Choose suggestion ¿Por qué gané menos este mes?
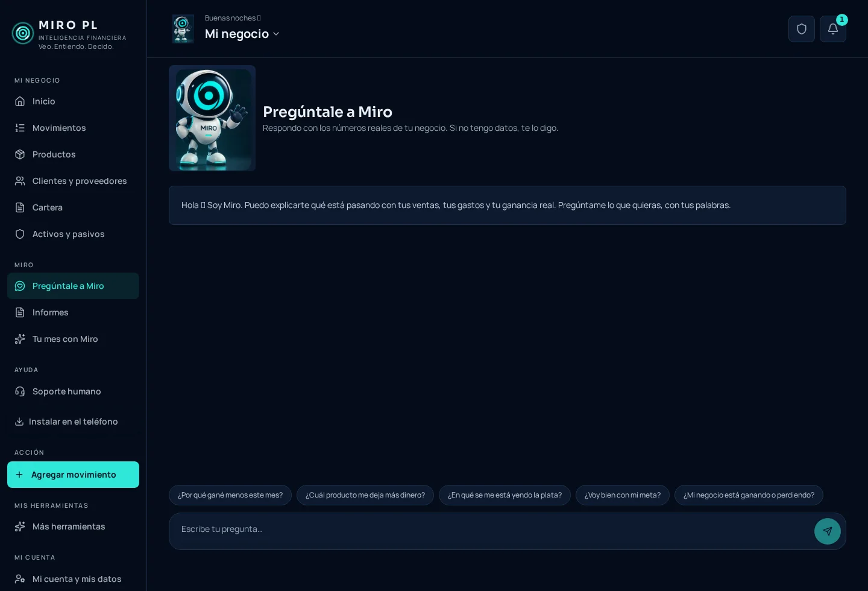This screenshot has width=868, height=591. 230,495
